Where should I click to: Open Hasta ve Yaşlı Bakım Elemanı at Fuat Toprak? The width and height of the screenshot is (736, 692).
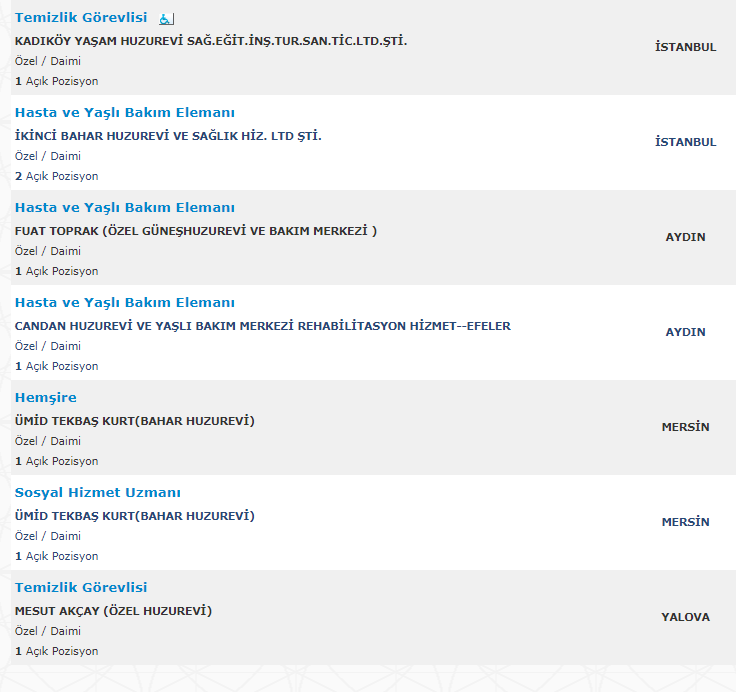124,208
